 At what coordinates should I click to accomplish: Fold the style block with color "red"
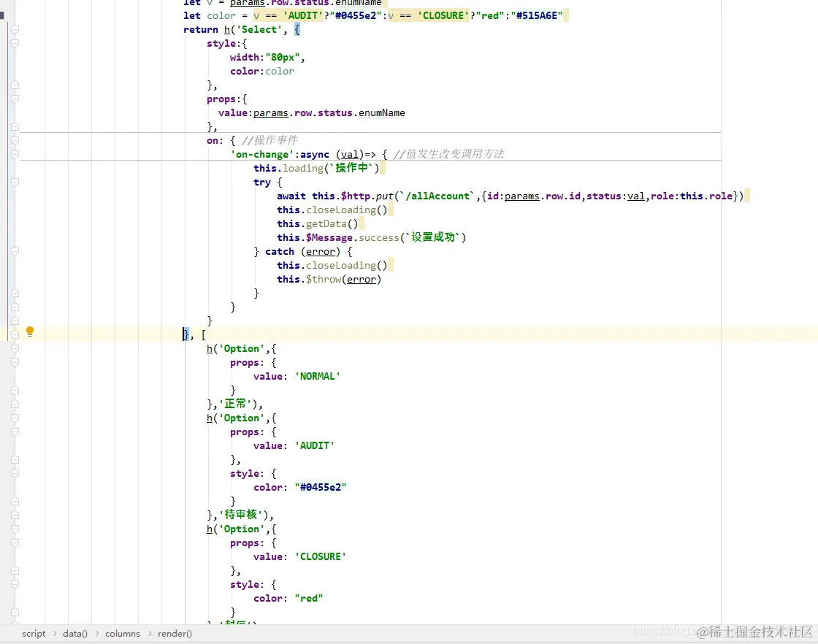[x=15, y=585]
